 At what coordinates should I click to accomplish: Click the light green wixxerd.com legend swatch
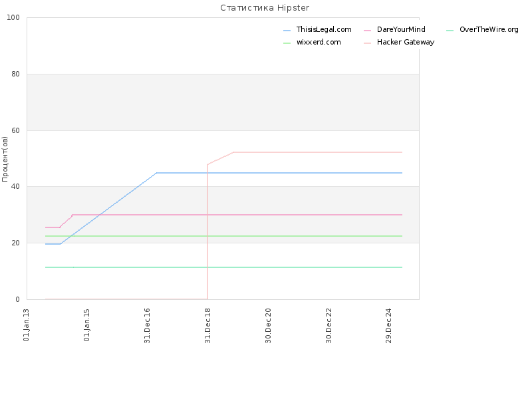pos(287,43)
